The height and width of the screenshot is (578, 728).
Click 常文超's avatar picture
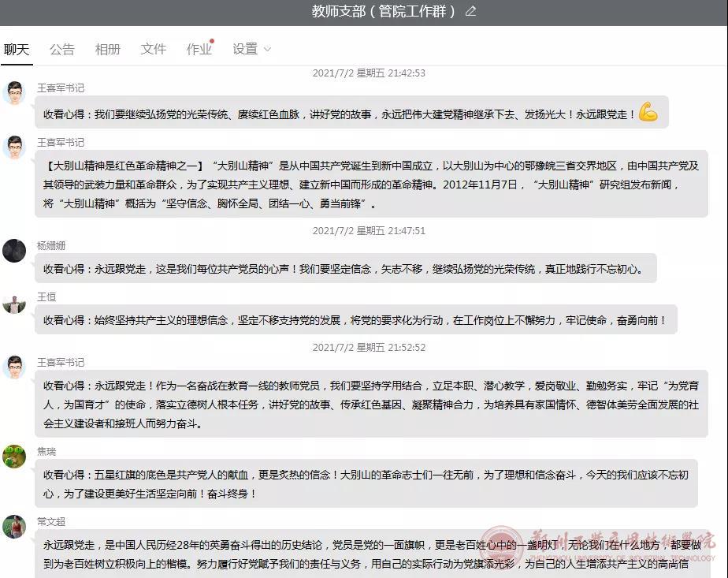pos(14,527)
